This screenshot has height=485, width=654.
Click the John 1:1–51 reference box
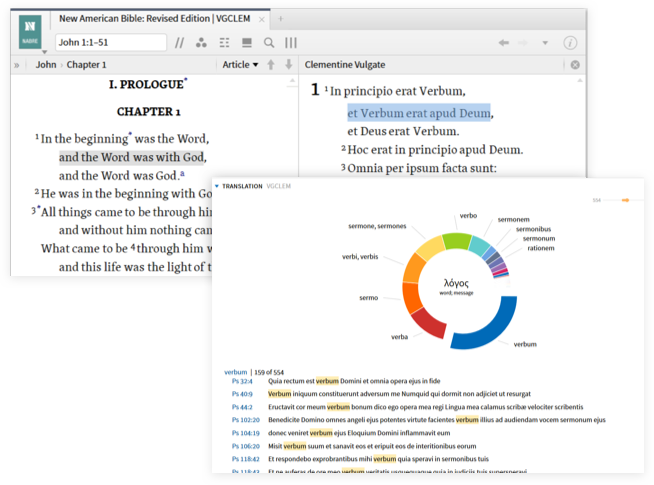coord(111,43)
